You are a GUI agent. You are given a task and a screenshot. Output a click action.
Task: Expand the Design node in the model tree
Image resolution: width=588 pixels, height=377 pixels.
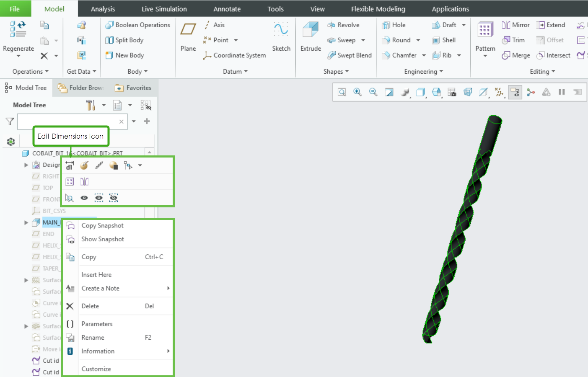(x=26, y=165)
